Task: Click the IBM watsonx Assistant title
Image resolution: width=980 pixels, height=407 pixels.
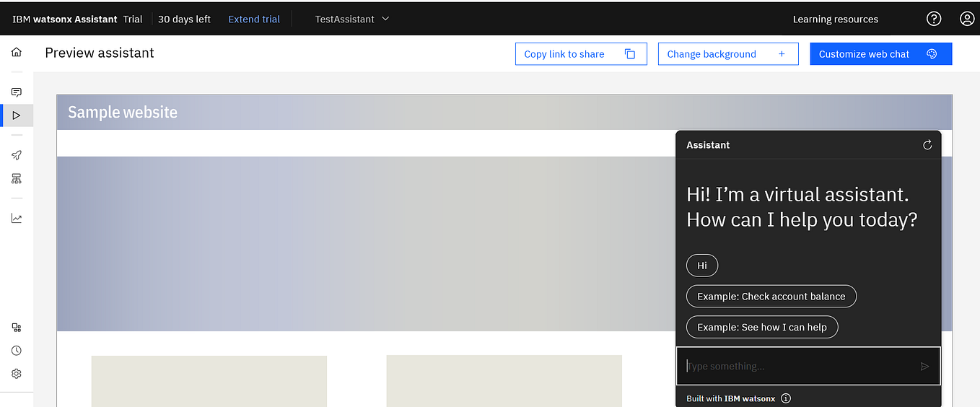Action: pyautogui.click(x=64, y=19)
